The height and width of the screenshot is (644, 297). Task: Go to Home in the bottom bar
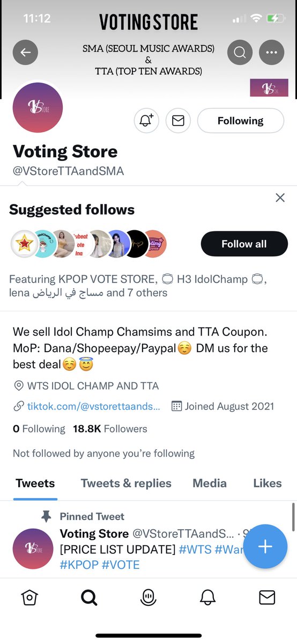click(x=29, y=597)
